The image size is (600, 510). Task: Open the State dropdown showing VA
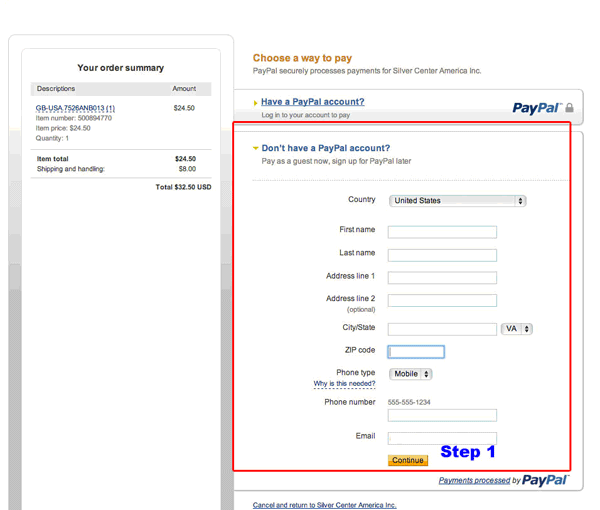tap(517, 329)
